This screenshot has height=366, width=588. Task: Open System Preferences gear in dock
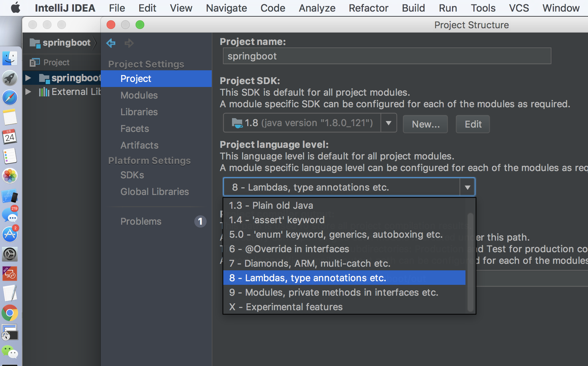[10, 254]
